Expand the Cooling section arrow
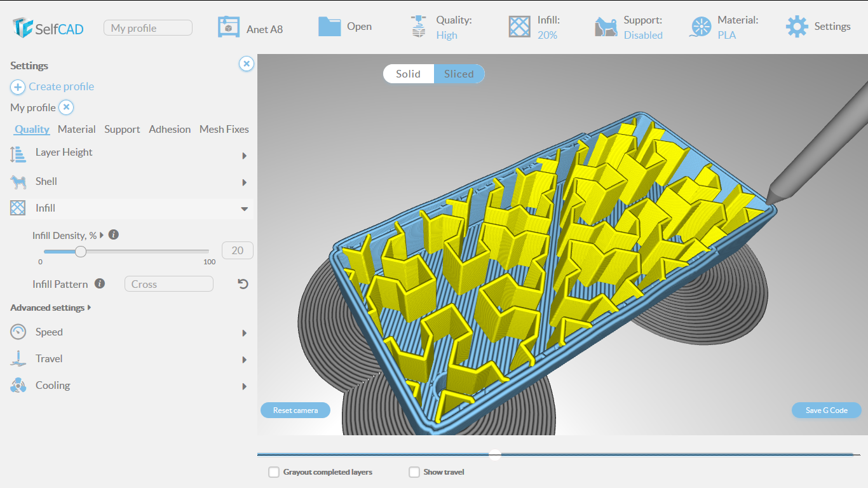This screenshot has width=868, height=488. coord(245,387)
